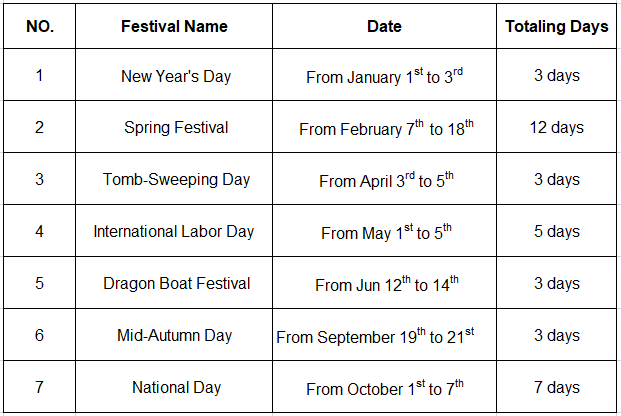Select the "7 days" cell
This screenshot has width=621, height=416.
point(557,388)
